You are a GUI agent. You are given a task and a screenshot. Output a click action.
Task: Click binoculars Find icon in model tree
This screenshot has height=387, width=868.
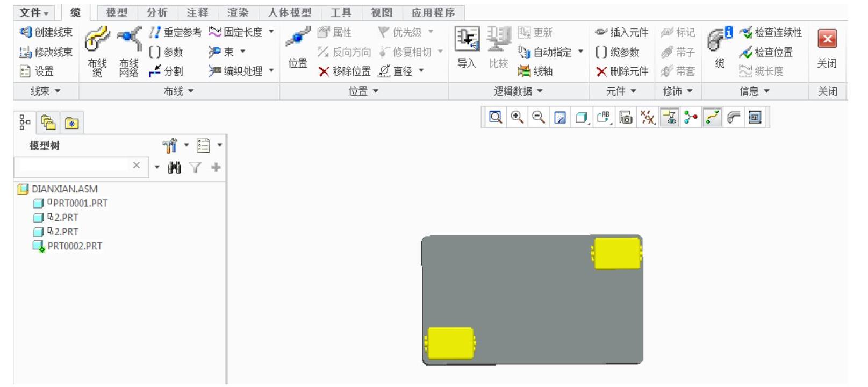(174, 168)
